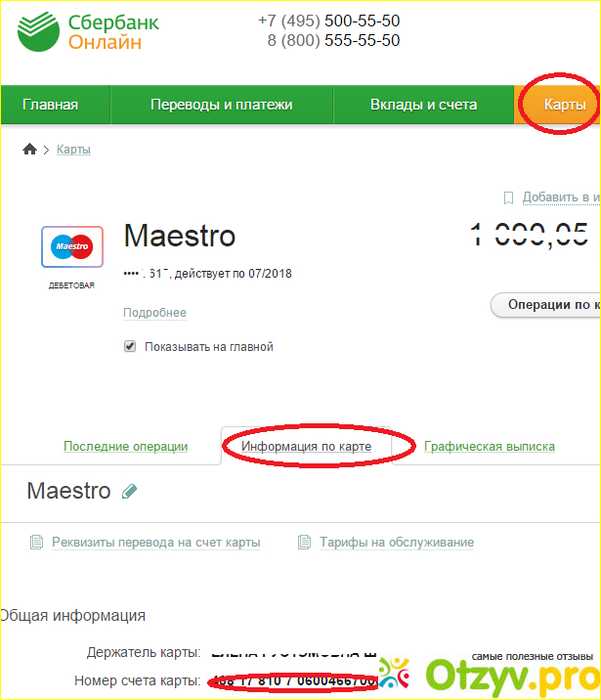Click the bookmark icon near Добавить в избранное
This screenshot has height=700, width=601.
point(508,197)
